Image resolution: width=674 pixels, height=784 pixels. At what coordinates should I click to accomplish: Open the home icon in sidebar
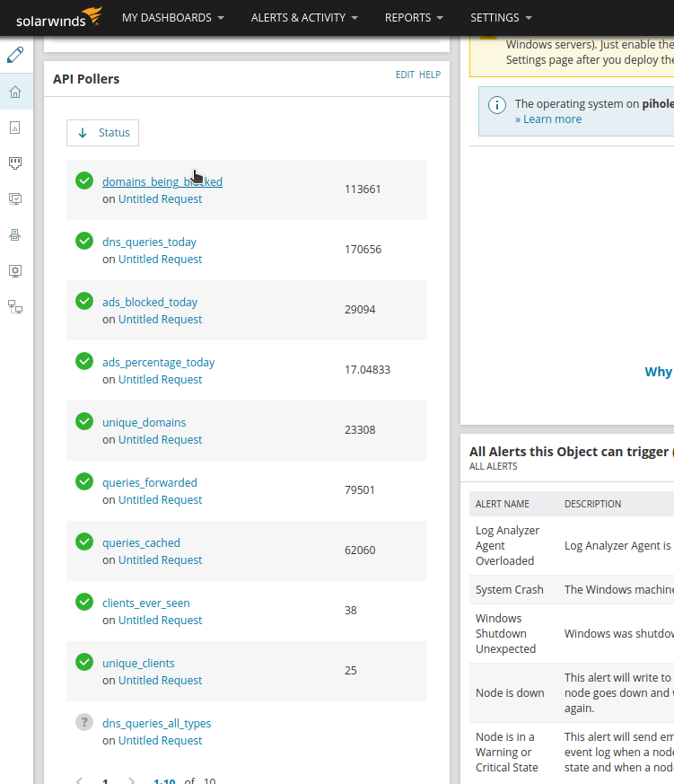point(15,92)
